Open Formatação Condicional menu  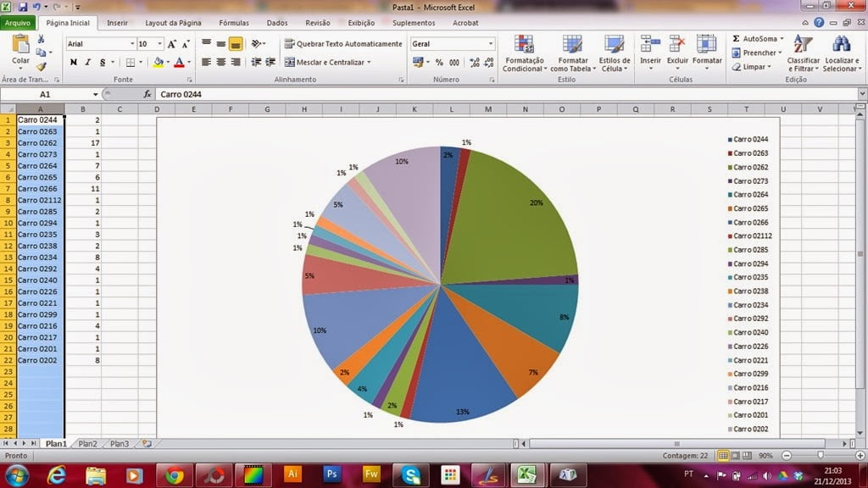tap(524, 53)
